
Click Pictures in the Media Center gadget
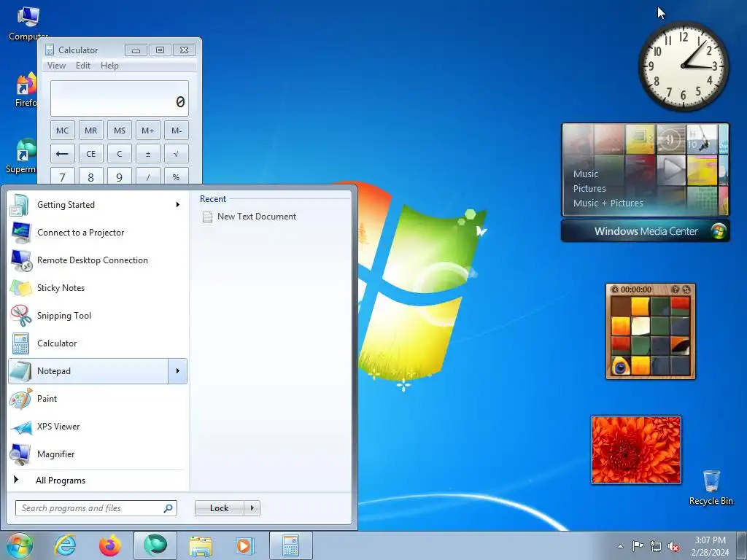click(x=589, y=189)
